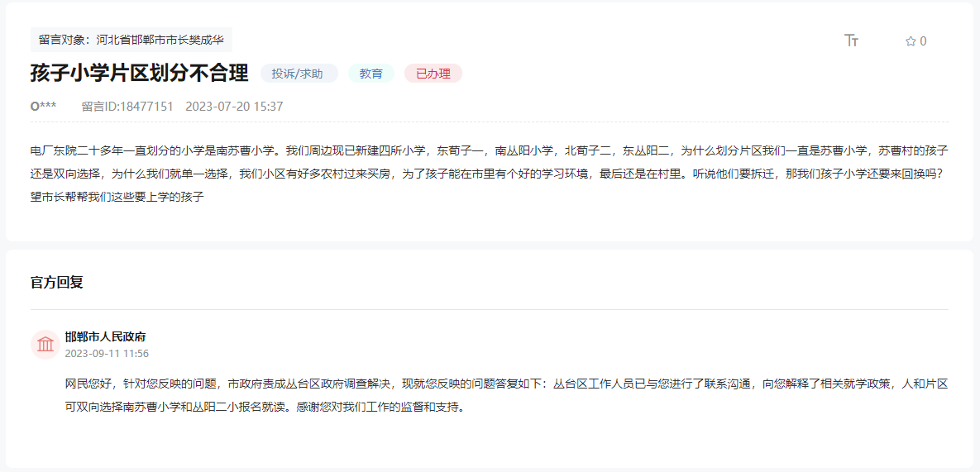The image size is (980, 472).
Task: Click the username O***
Action: (43, 106)
